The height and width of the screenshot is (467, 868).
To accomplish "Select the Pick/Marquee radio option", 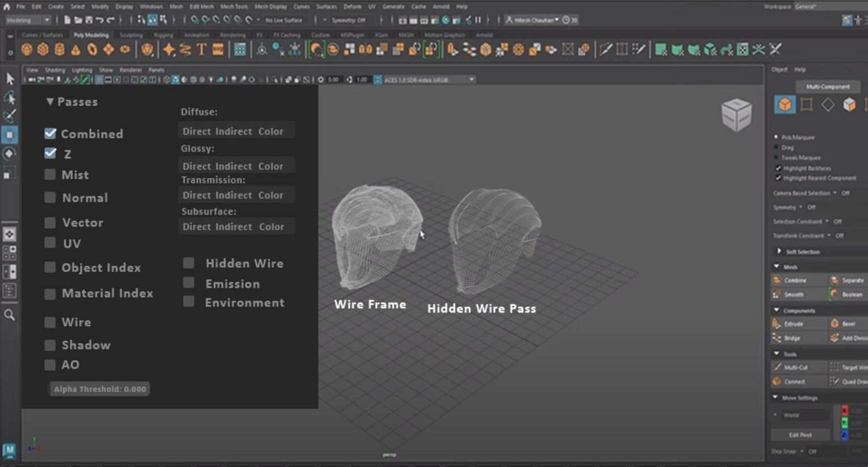I will [x=777, y=137].
